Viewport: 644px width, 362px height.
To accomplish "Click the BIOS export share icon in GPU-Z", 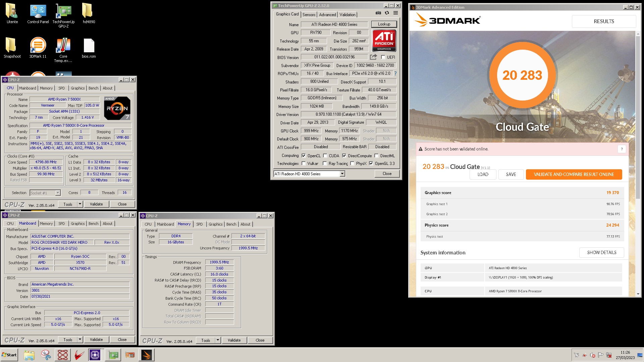I will 373,57.
